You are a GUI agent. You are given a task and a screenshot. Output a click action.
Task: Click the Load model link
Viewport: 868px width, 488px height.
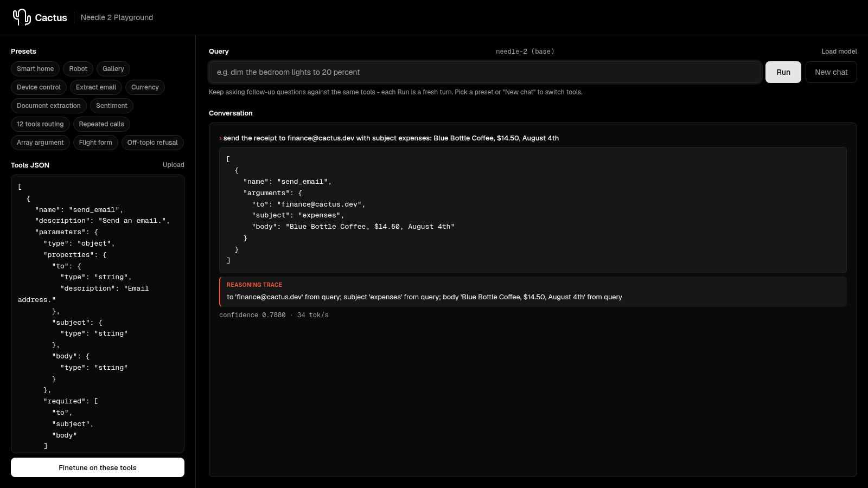tap(839, 52)
